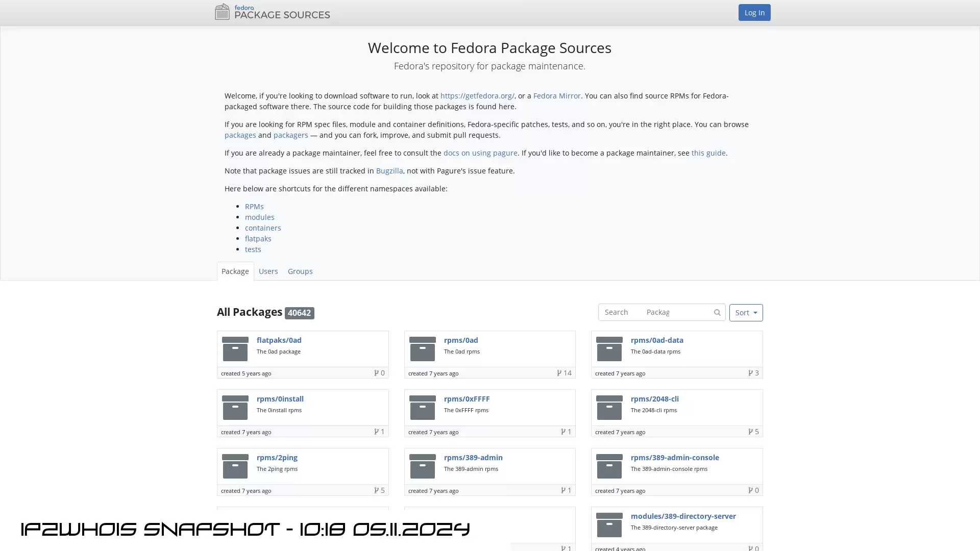Image resolution: width=980 pixels, height=551 pixels.
Task: Open the rpms/389-admin package
Action: click(x=473, y=458)
